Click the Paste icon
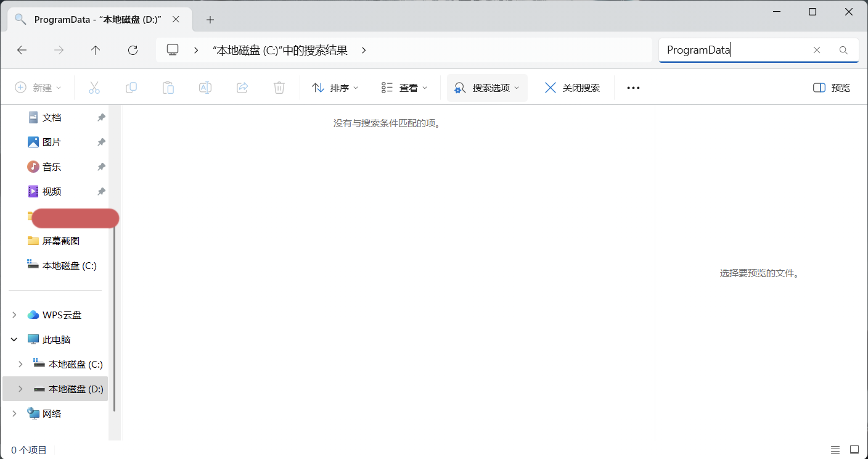Viewport: 868px width, 459px height. pyautogui.click(x=168, y=88)
